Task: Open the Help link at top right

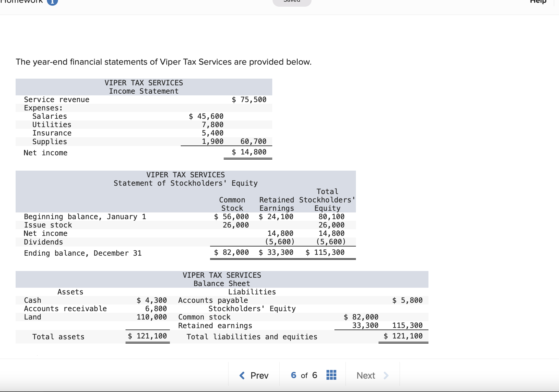Action: [x=538, y=2]
